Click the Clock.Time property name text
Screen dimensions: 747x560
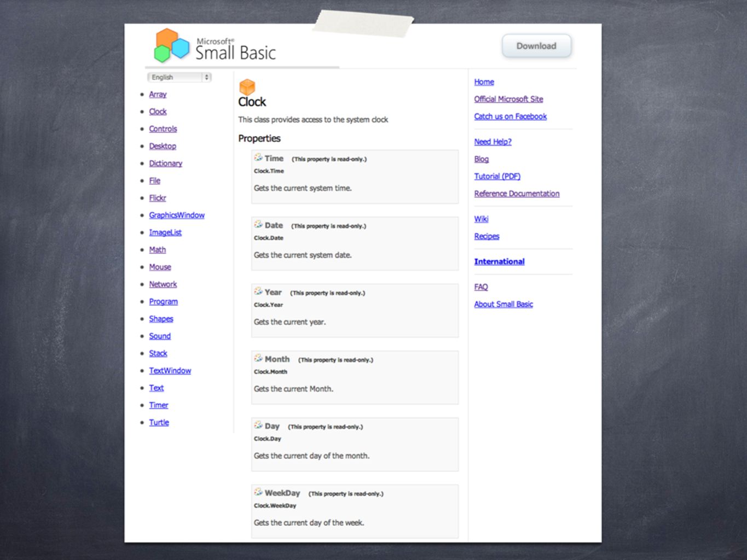tap(269, 171)
